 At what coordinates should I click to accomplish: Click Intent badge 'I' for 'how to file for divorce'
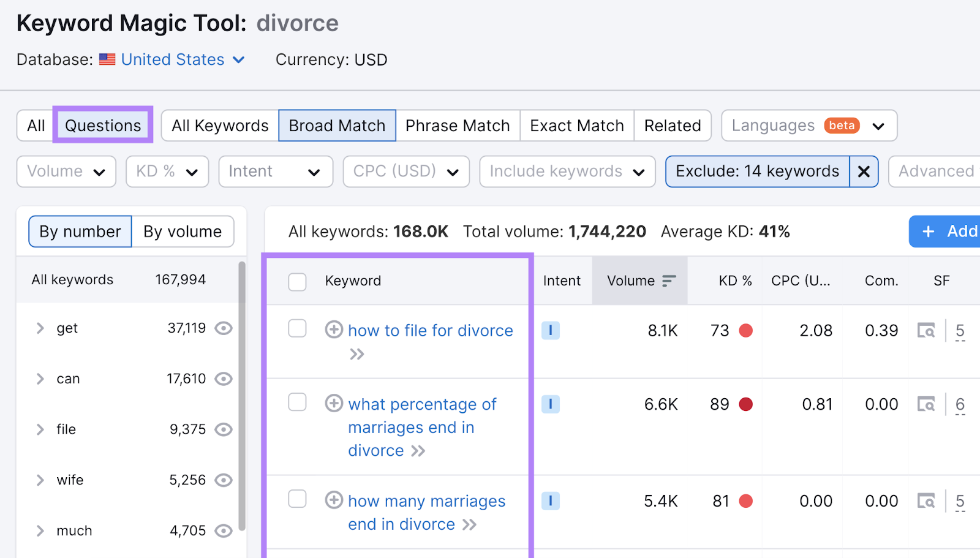click(551, 331)
